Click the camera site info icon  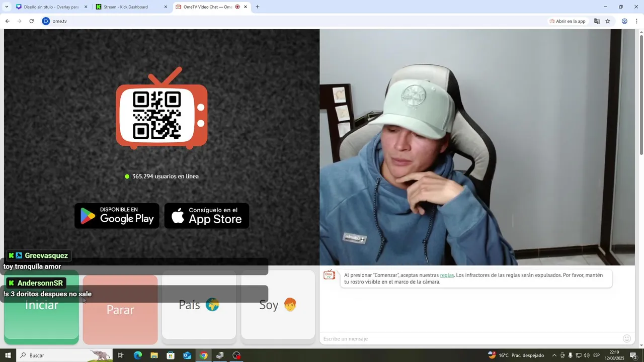point(46,21)
